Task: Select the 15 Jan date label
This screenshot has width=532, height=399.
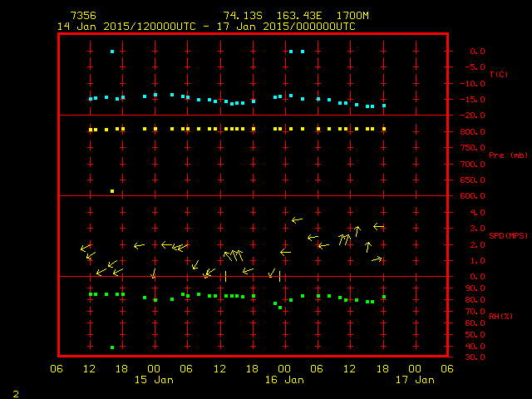Action: click(154, 380)
